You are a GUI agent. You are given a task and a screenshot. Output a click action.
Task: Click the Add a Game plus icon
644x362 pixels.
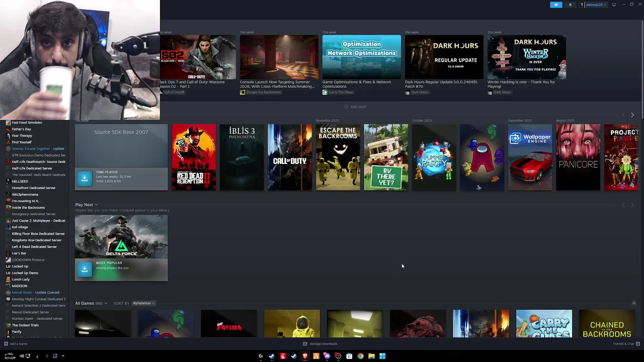click(6, 344)
